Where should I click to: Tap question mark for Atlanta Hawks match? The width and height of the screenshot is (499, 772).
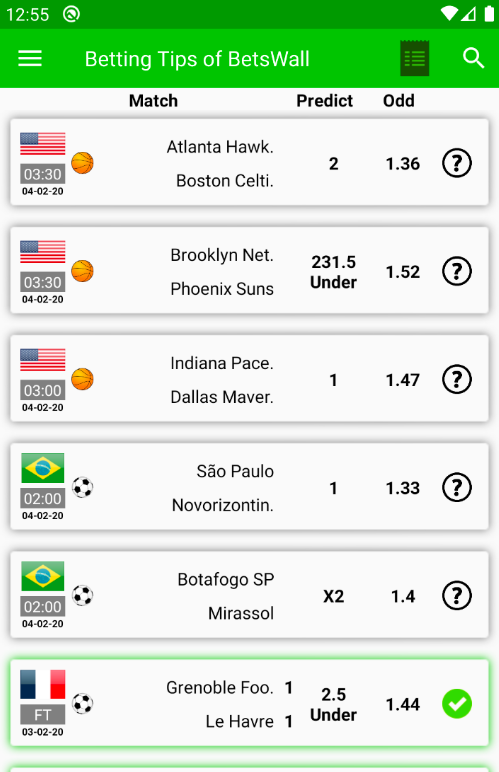pos(457,163)
